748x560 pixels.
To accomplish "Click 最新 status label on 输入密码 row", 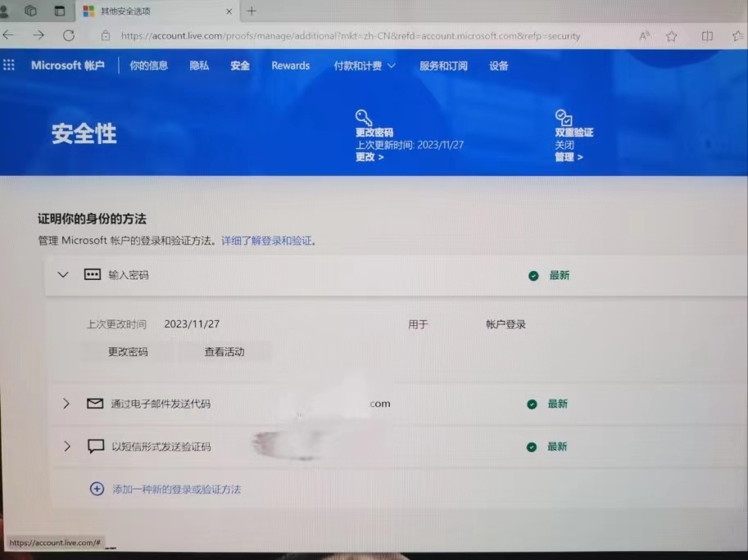I will point(559,275).
